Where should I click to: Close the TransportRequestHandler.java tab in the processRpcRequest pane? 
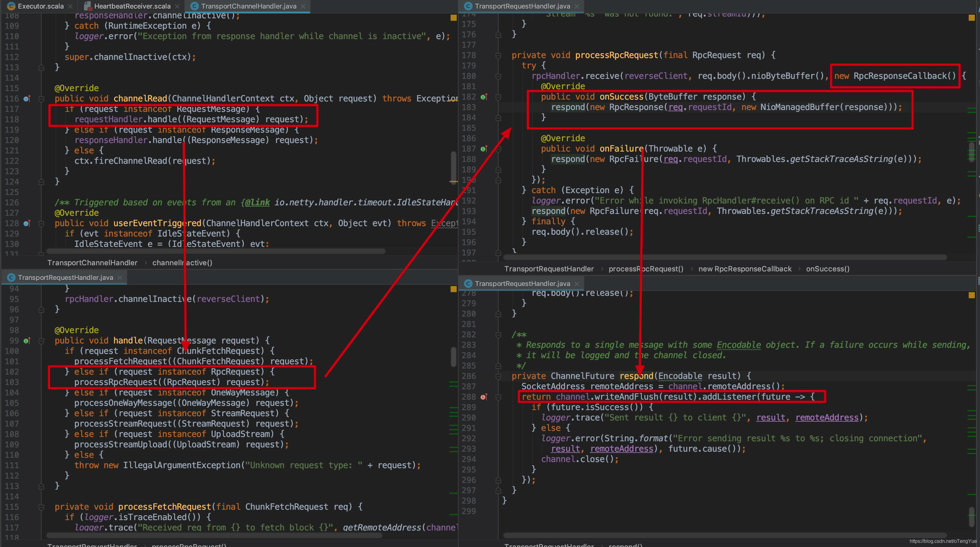(x=577, y=6)
